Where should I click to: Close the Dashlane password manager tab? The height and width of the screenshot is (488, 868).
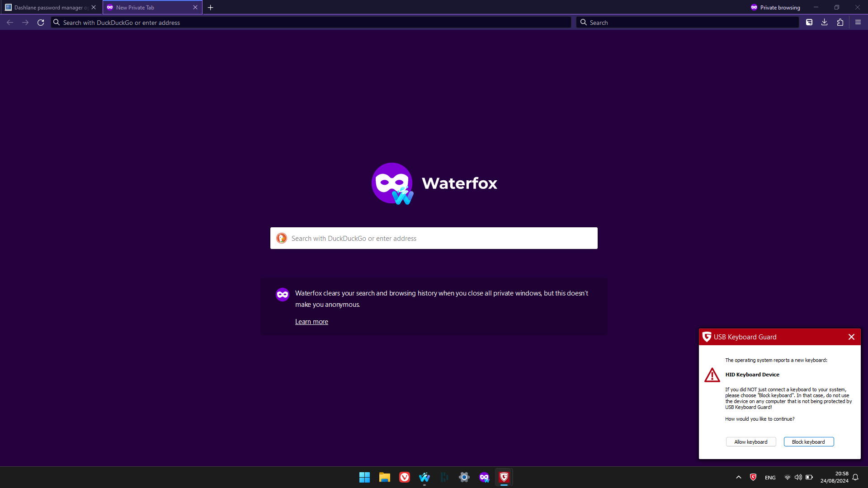pyautogui.click(x=94, y=8)
